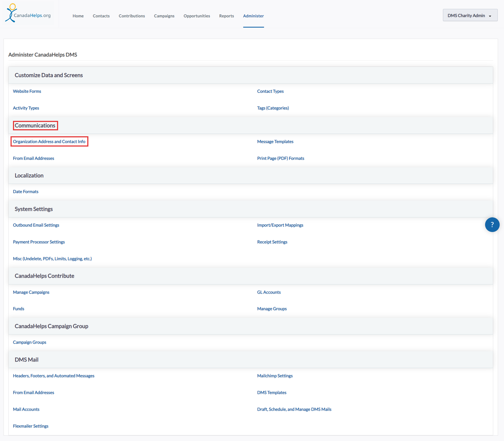The width and height of the screenshot is (504, 441).
Task: Open From Email Addresses under DMS Mail
Action: tap(34, 393)
